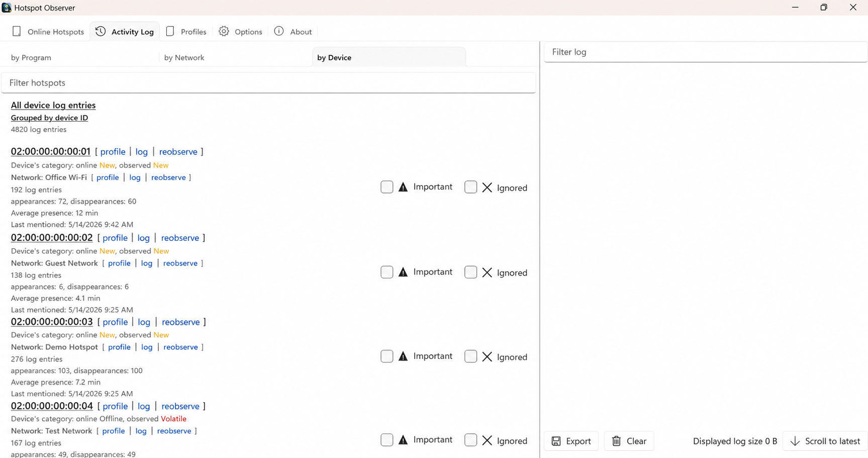Viewport: 868px width, 458px height.
Task: Minimize the Hotspot Observer window
Action: [x=795, y=8]
